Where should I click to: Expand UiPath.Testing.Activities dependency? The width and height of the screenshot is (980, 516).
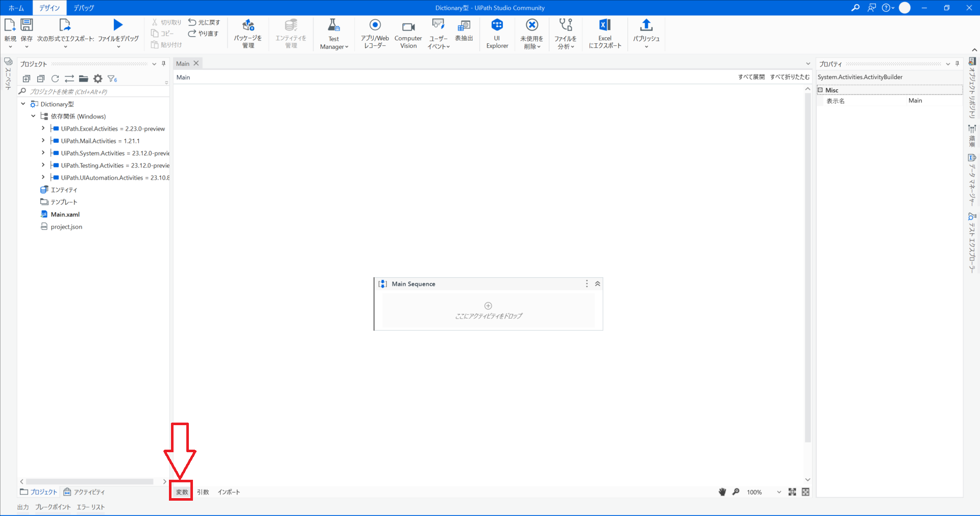tap(43, 165)
